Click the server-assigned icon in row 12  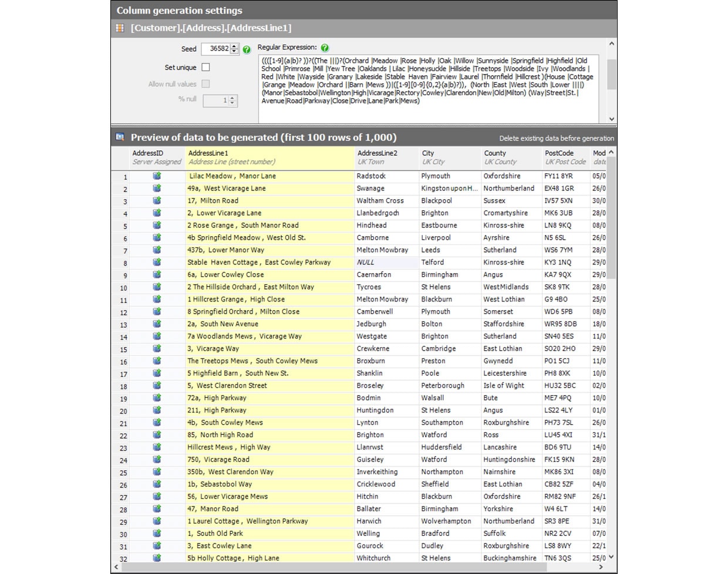(x=157, y=311)
